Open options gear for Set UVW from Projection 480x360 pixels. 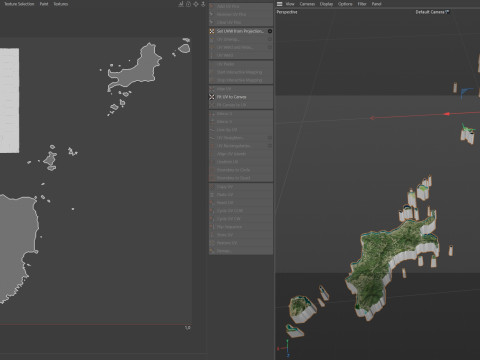(x=270, y=31)
